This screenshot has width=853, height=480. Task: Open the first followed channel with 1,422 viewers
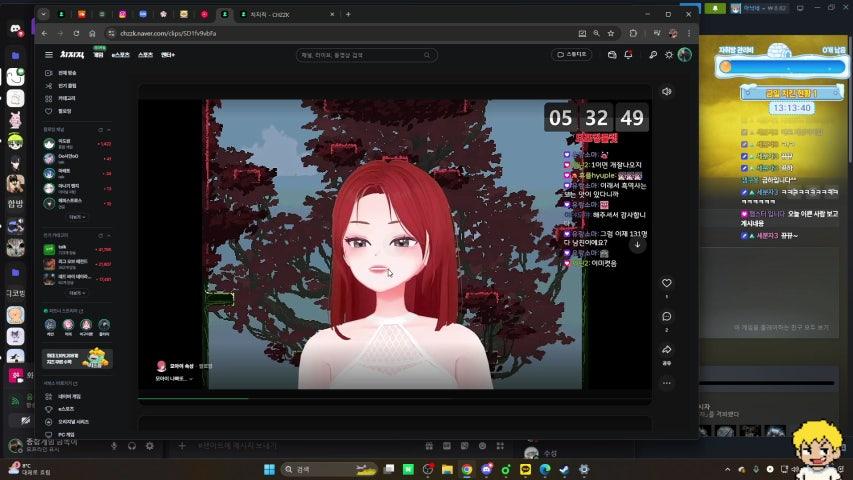click(x=77, y=144)
